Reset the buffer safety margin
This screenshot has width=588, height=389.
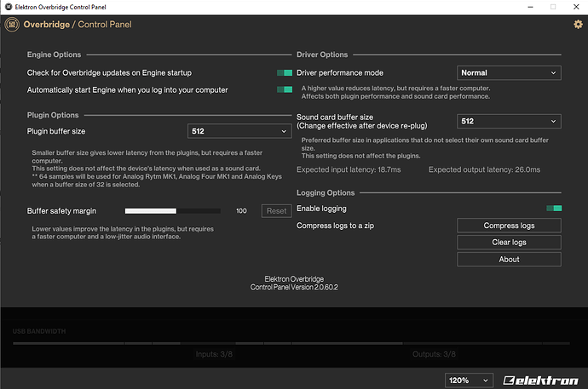pyautogui.click(x=276, y=211)
